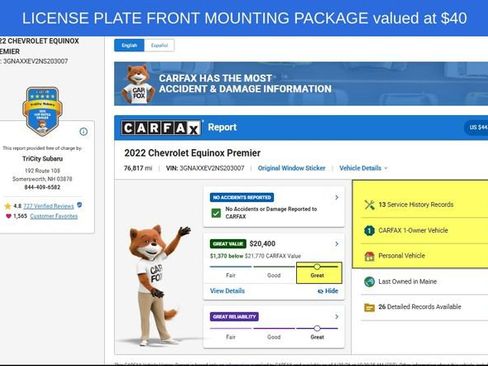The width and height of the screenshot is (488, 366).
Task: Click the $20,400 price value
Action: coord(262,244)
